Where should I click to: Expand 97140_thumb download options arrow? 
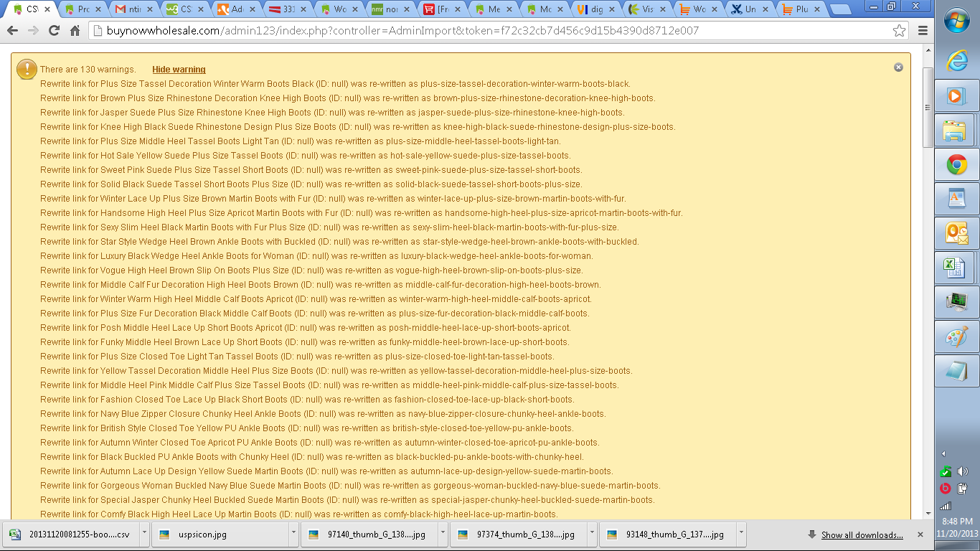pos(443,534)
